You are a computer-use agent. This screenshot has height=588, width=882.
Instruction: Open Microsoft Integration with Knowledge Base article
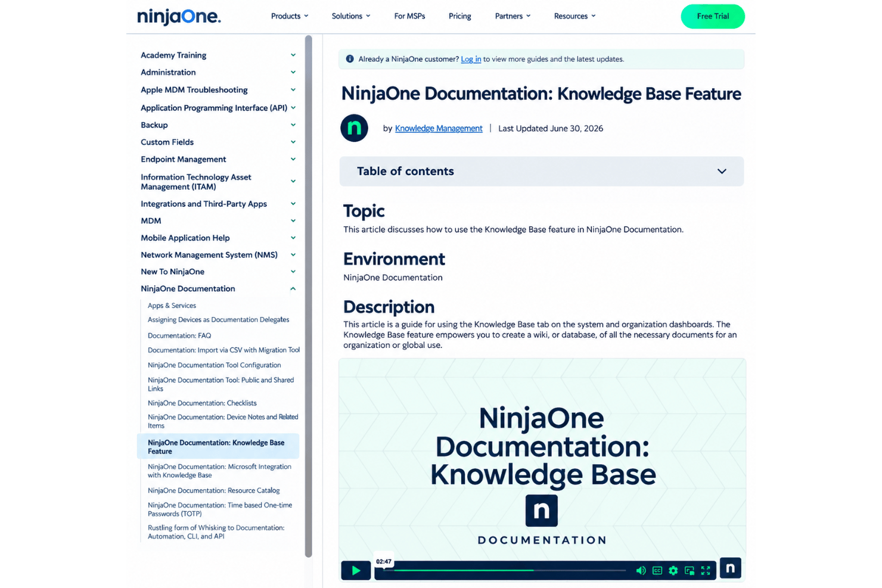[x=219, y=471]
